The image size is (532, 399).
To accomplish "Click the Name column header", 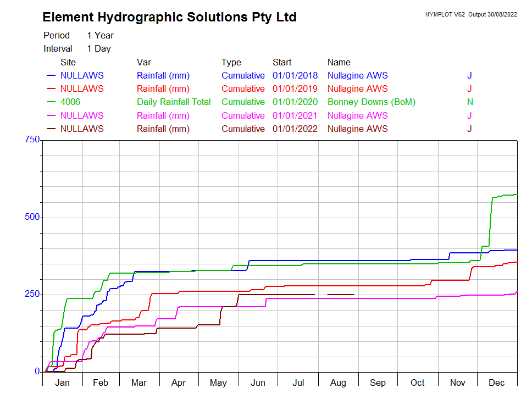I will point(339,63).
